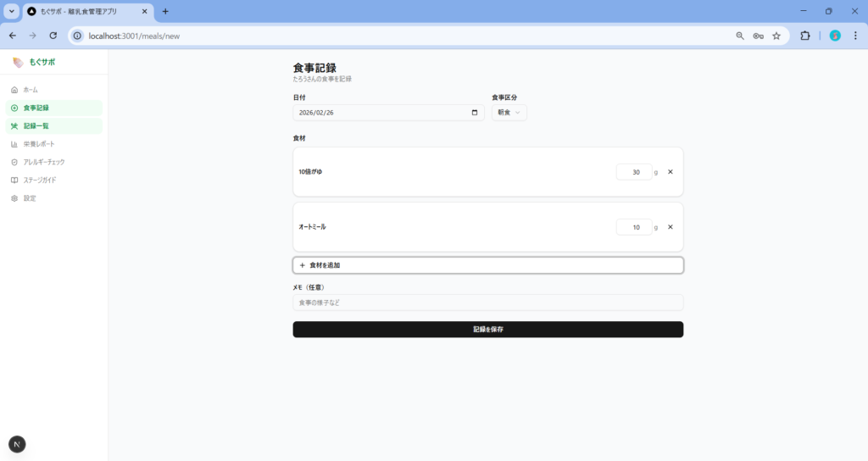Viewport: 868px width, 461px height.
Task: Open the calendar picker in date field
Action: pyautogui.click(x=475, y=113)
